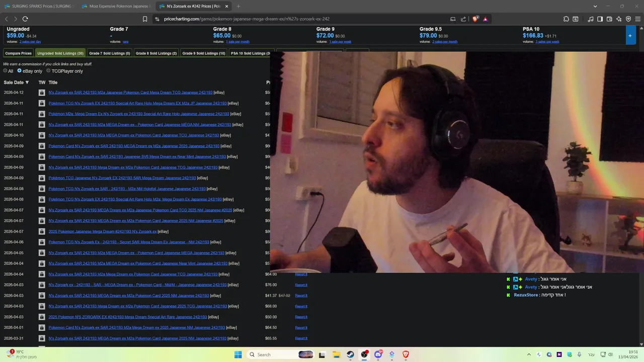Screen dimensions: 644x362
Task: Open Ungraded Sold Listings (30) tab
Action: [60, 53]
